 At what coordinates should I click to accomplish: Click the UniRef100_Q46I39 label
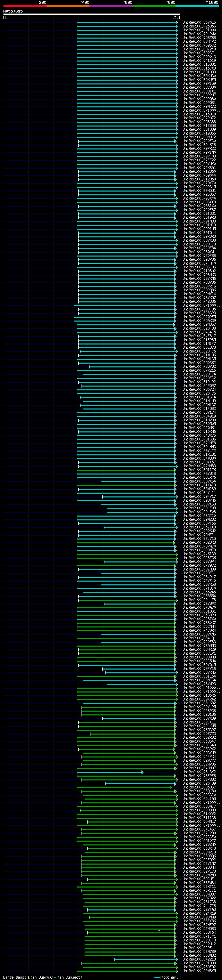199,554
